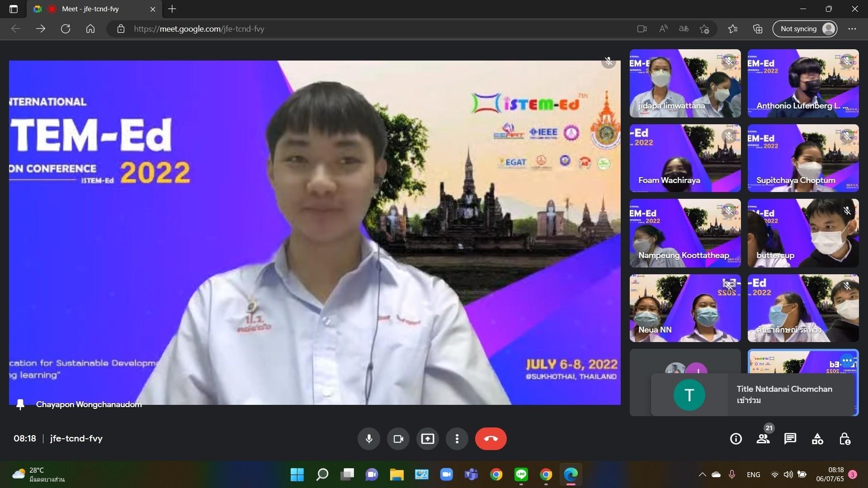
Task: Open Microsoft Teams on taskbar
Action: point(471,474)
